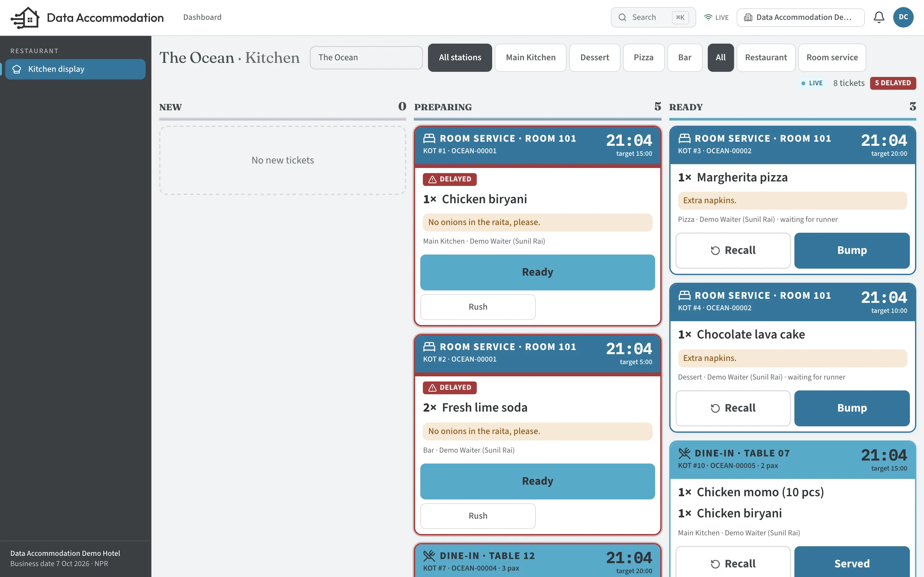Screen dimensions: 924x577
Task: Click the search magnifier icon
Action: tap(622, 18)
